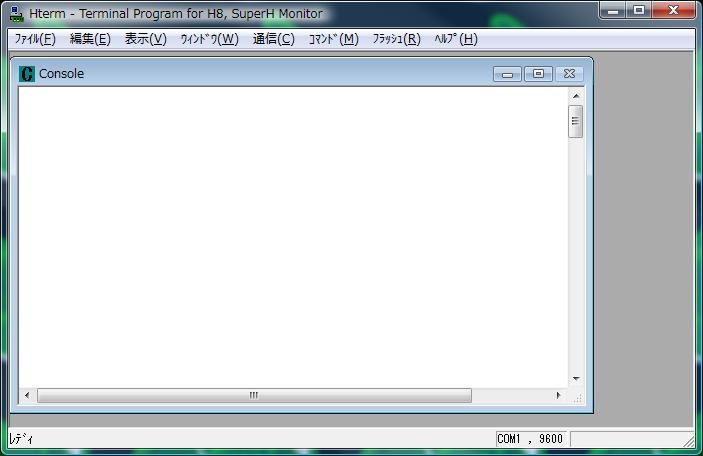
Task: Open the フラッシュ(R) menu
Action: pos(396,39)
